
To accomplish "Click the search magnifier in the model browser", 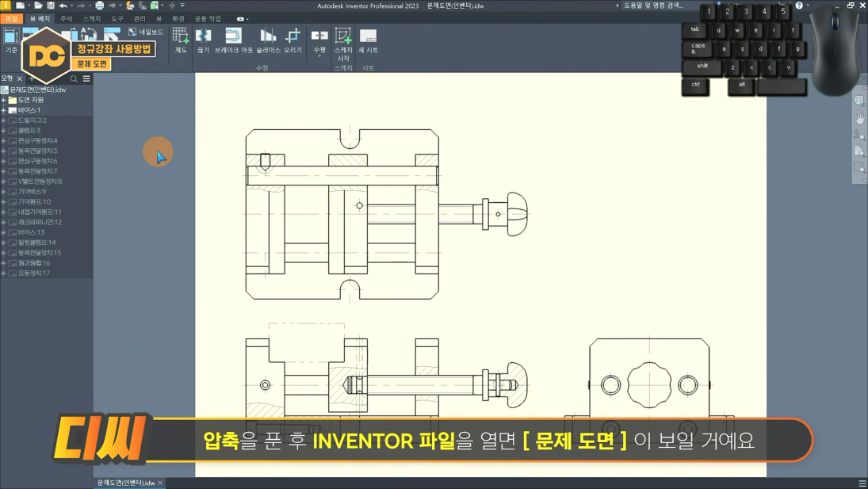I will tap(74, 78).
